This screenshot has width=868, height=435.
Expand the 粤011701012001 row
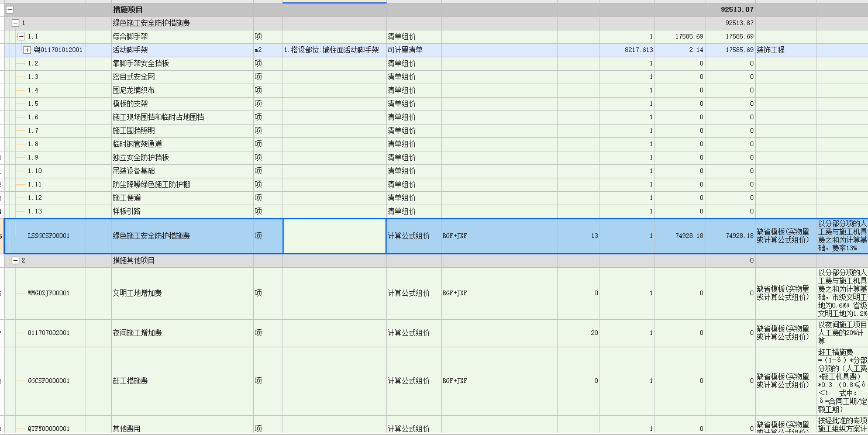(x=27, y=50)
